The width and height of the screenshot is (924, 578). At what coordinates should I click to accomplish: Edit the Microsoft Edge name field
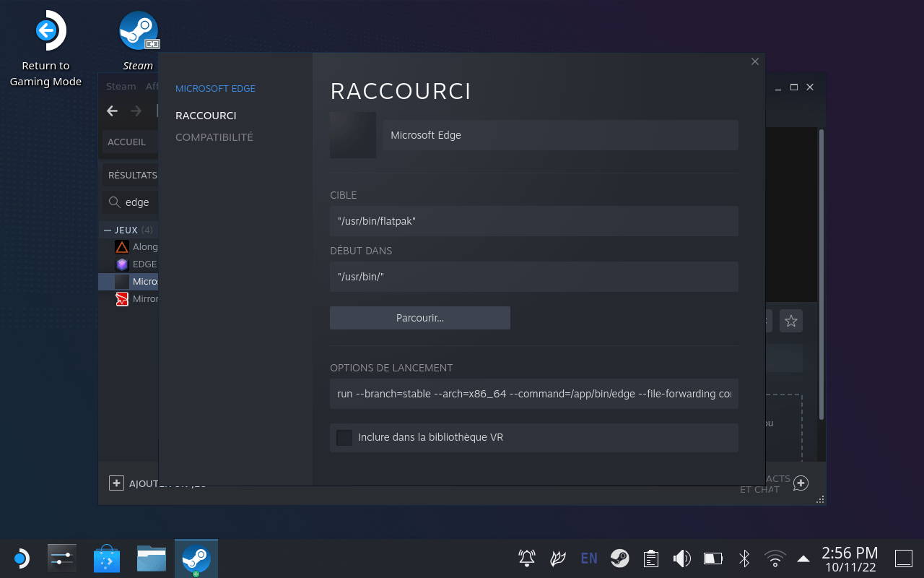pos(560,135)
